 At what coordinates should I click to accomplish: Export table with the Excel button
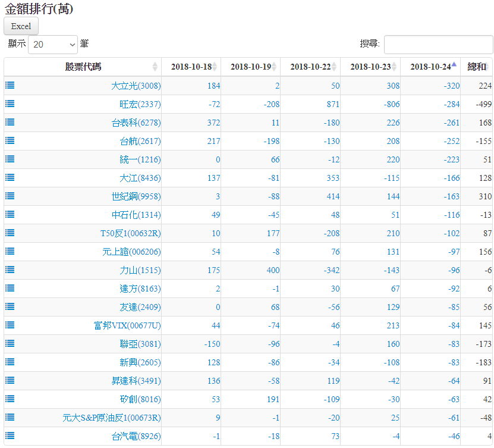21,26
